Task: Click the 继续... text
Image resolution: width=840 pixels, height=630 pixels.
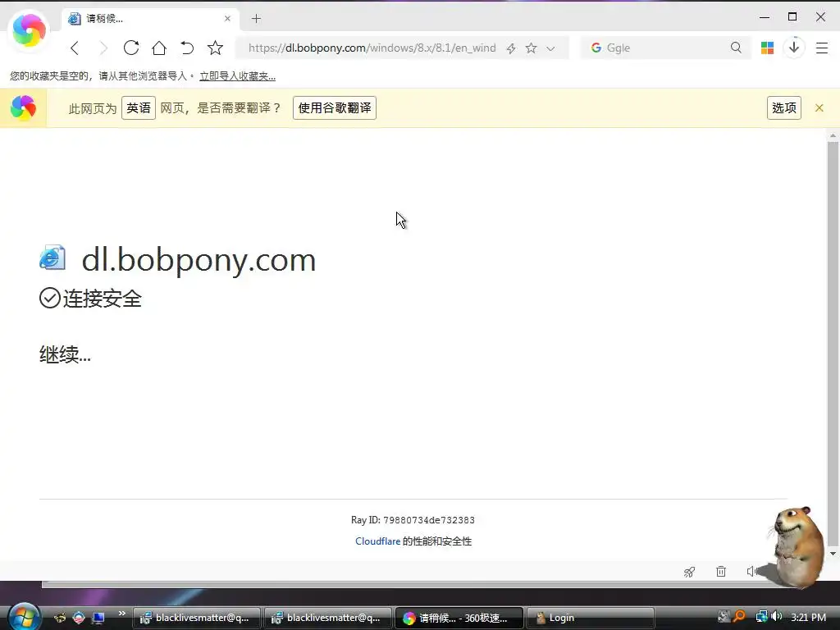Action: pyautogui.click(x=65, y=354)
